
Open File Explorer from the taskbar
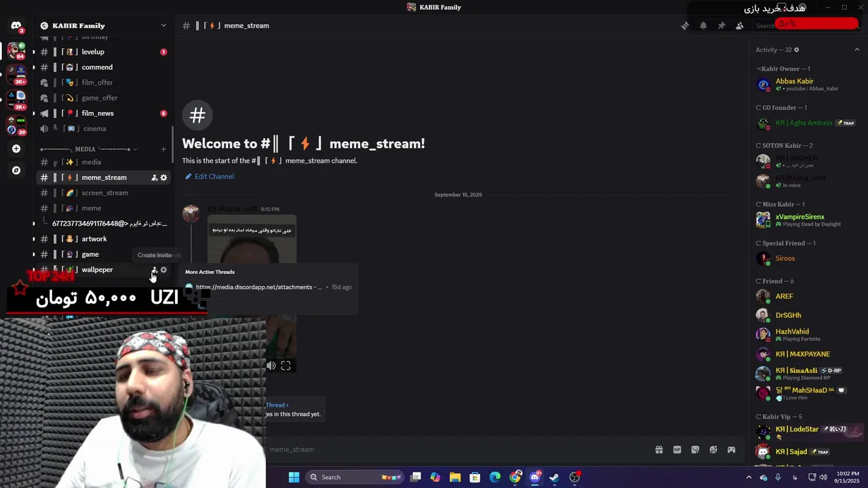click(x=455, y=477)
